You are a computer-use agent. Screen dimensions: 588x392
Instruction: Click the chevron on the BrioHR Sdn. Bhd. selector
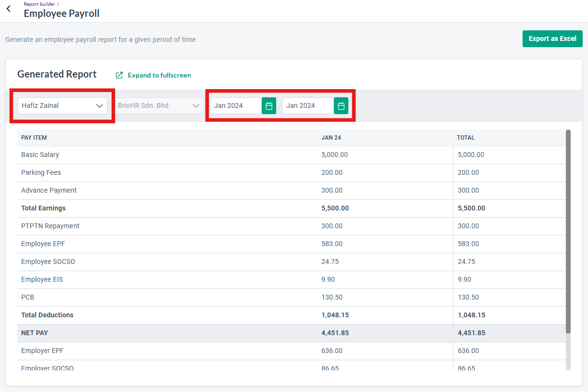coord(195,105)
